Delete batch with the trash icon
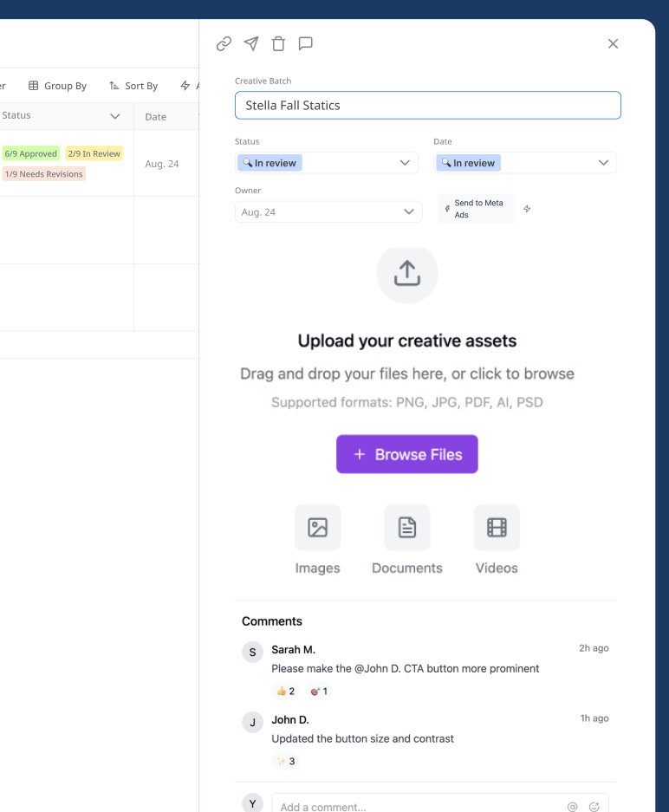This screenshot has width=669, height=812. pos(278,43)
